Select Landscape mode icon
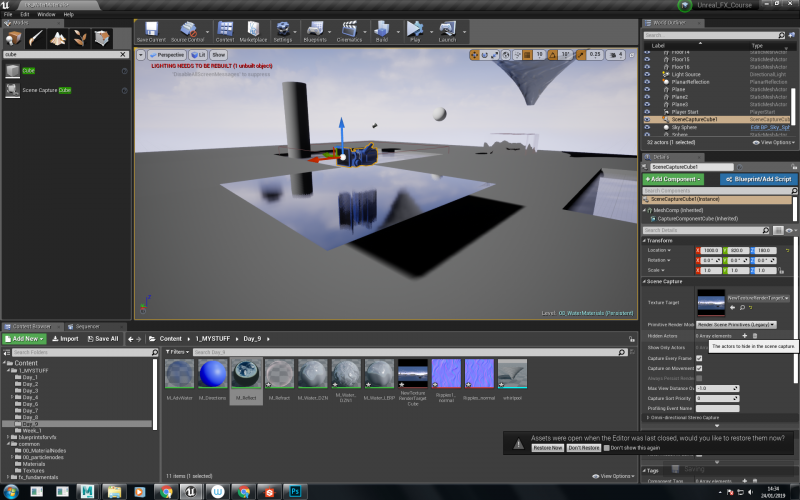This screenshot has width=800, height=500. pos(57,38)
